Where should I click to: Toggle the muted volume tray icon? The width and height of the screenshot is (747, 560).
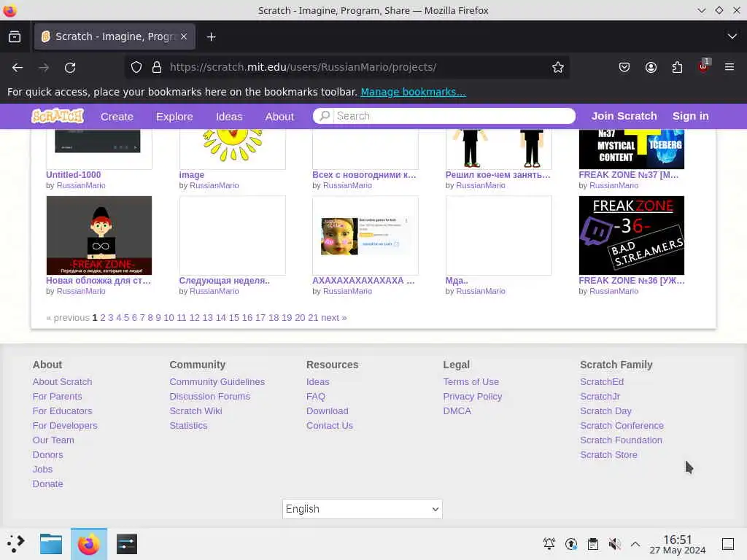coord(614,544)
